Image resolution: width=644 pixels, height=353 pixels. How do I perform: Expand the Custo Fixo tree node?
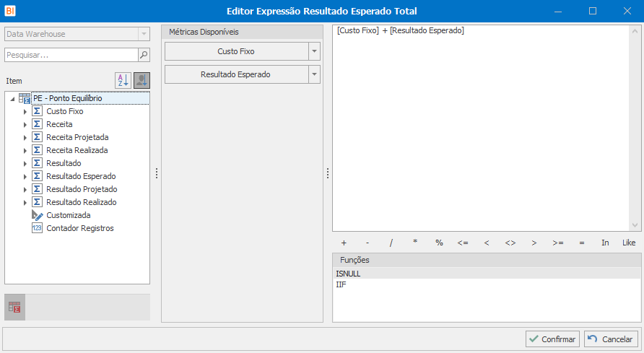25,112
